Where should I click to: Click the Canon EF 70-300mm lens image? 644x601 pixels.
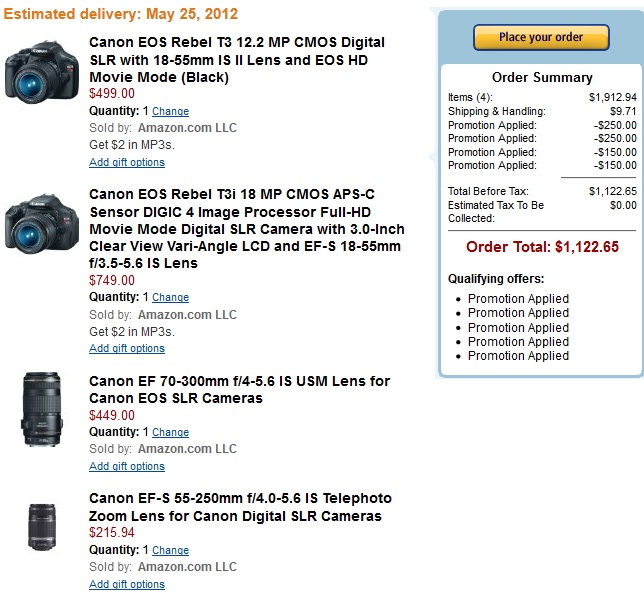[x=41, y=408]
